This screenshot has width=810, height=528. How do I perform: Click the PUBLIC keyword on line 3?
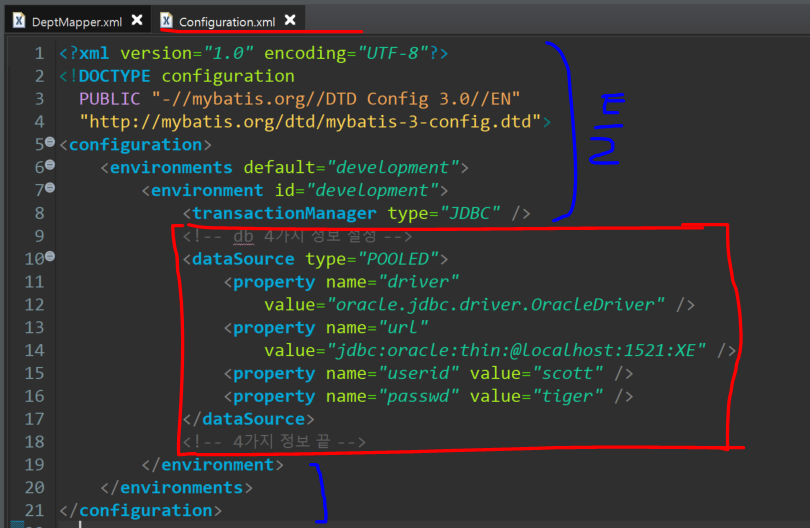[110, 99]
